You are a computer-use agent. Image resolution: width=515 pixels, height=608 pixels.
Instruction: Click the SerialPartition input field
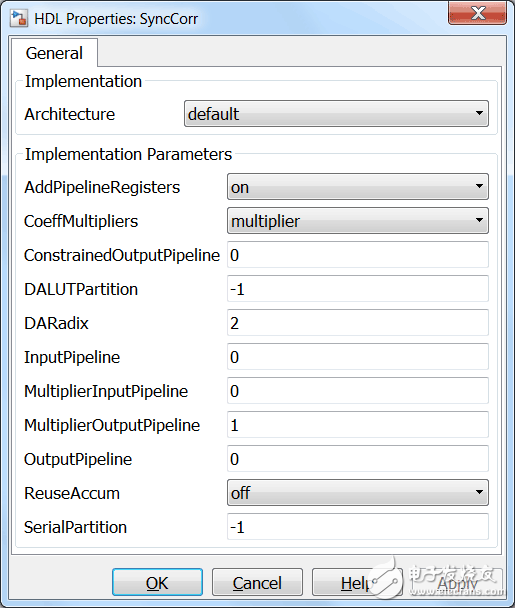358,527
